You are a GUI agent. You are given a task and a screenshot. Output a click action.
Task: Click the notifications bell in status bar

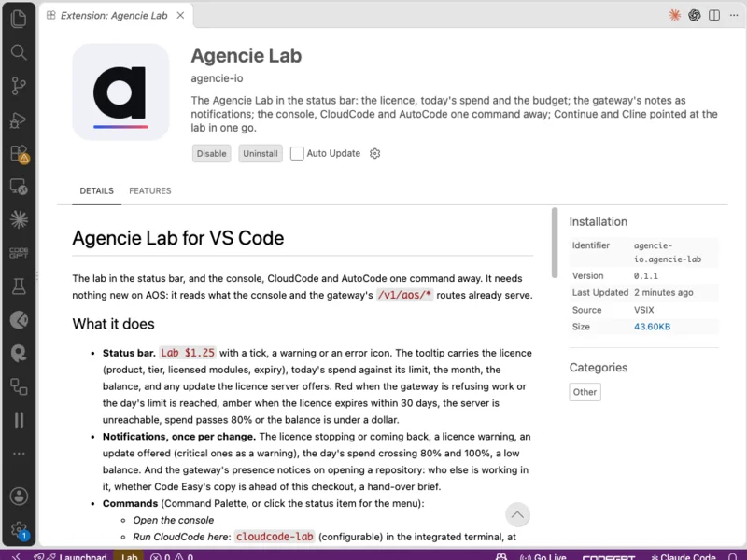tap(734, 556)
